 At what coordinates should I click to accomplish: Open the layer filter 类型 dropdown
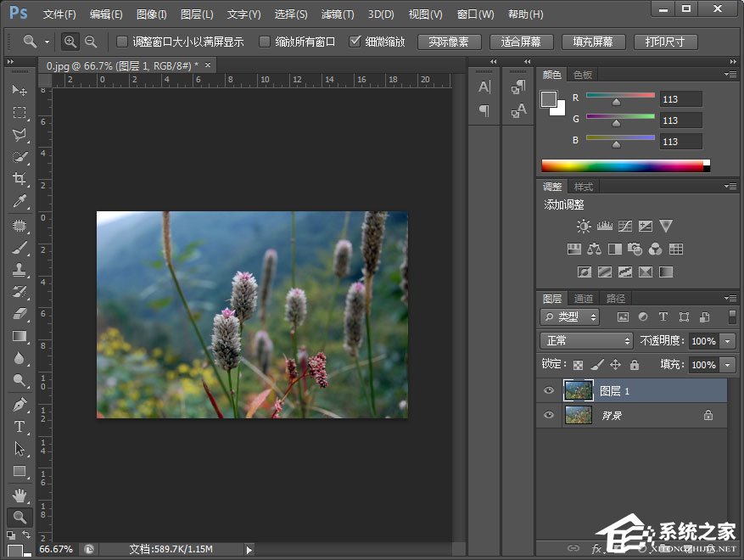[x=569, y=316]
